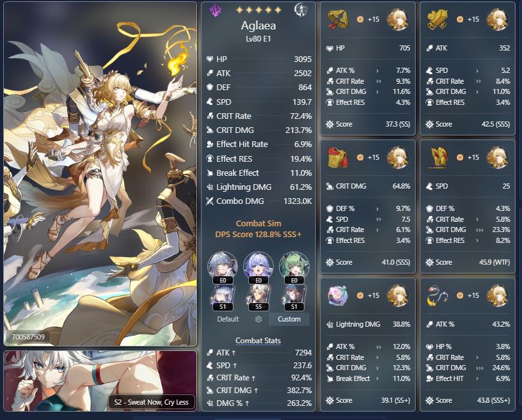
Task: Select the link rope relic icon
Action: point(438,295)
